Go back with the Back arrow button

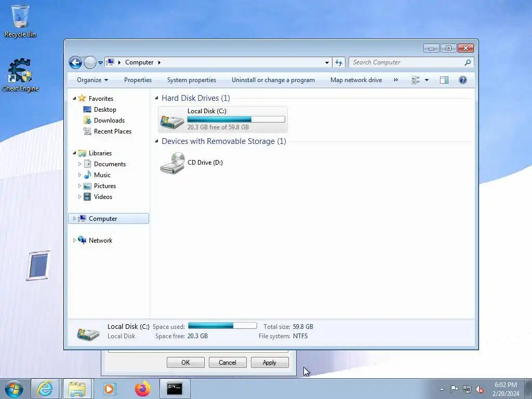(x=75, y=62)
